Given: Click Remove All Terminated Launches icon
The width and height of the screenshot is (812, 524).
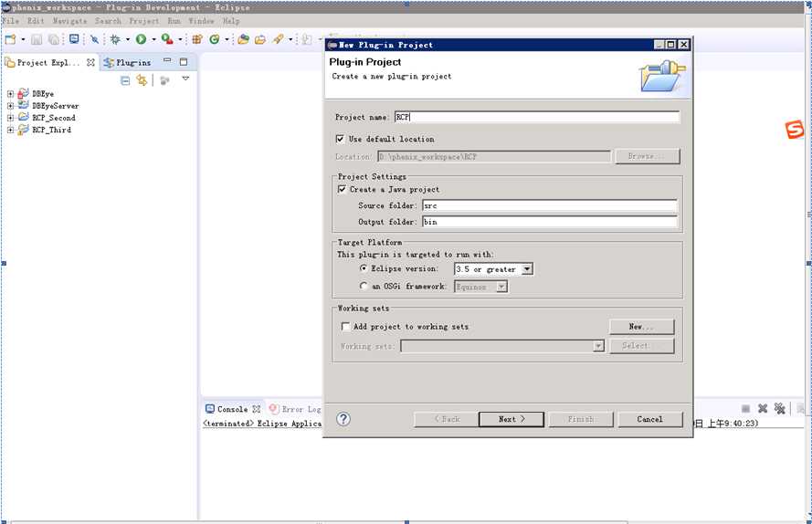Looking at the screenshot, I should (x=779, y=409).
